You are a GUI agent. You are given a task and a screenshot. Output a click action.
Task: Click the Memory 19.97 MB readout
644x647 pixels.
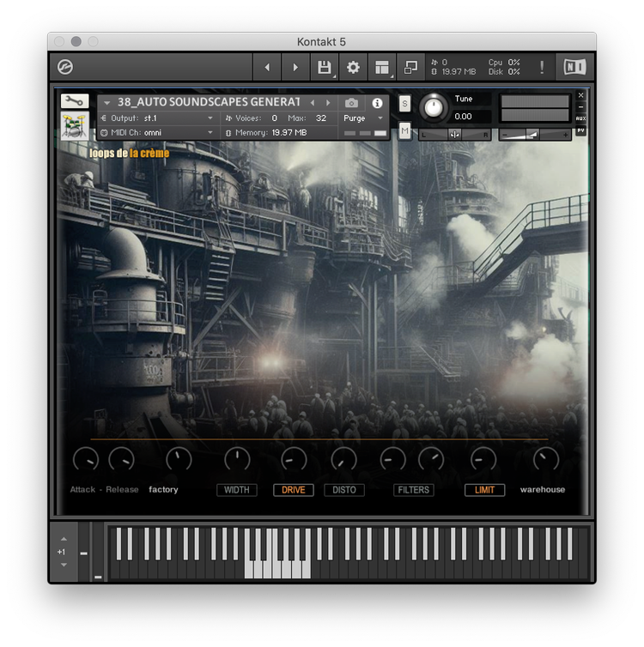click(x=267, y=133)
